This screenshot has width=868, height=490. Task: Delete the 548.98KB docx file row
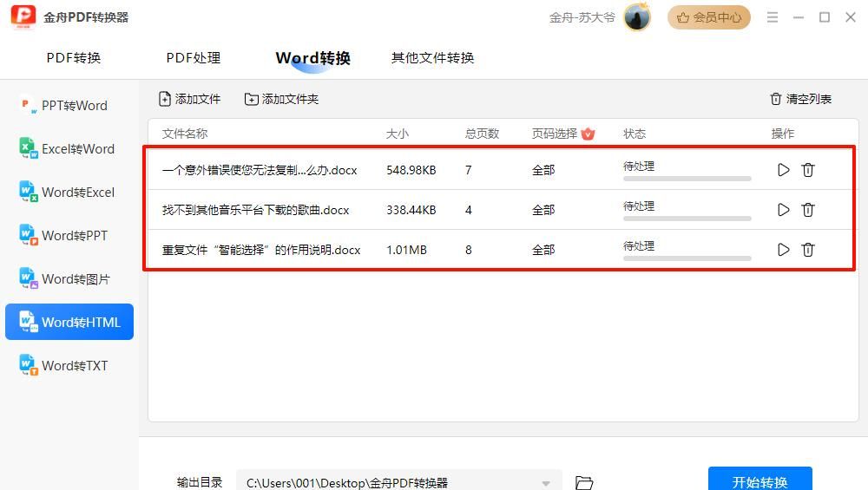pos(808,170)
